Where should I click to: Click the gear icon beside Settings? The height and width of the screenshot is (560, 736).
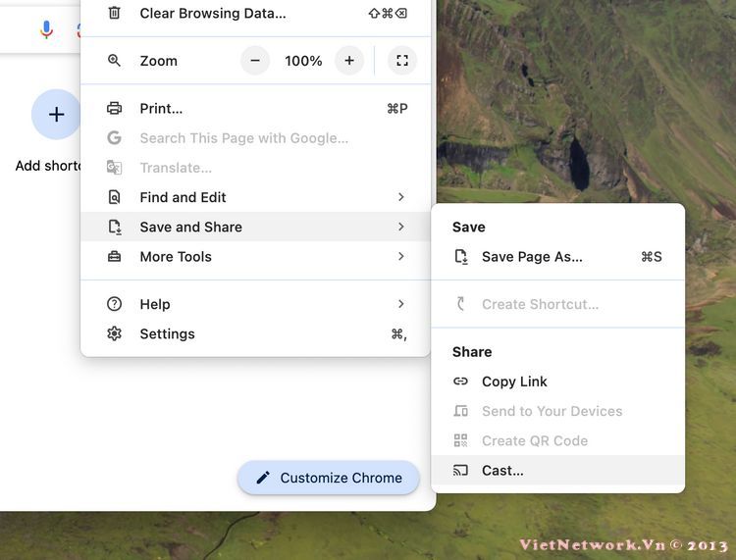[115, 333]
